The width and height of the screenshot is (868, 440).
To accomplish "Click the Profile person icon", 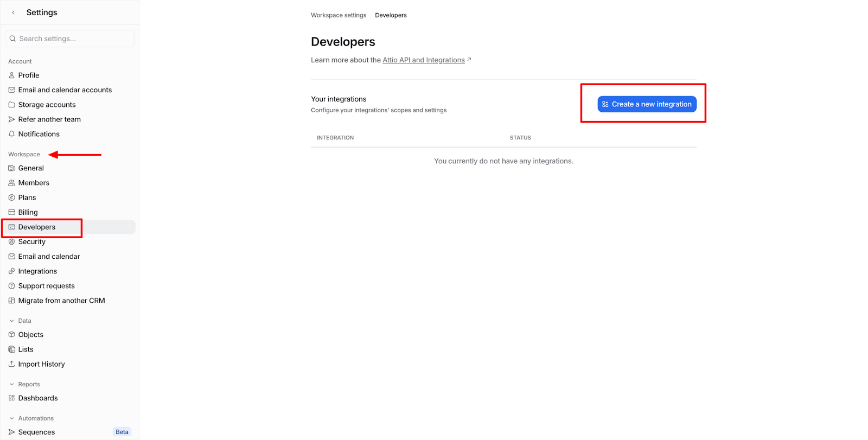I will (11, 75).
